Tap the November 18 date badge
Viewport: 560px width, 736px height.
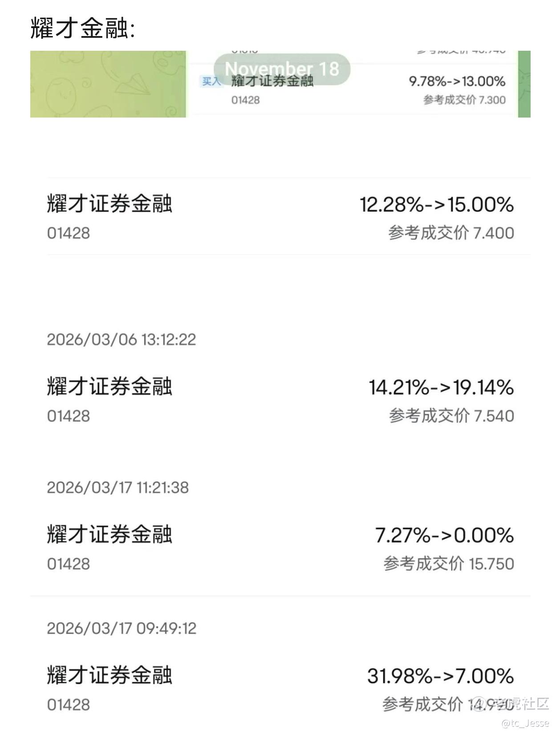point(282,69)
